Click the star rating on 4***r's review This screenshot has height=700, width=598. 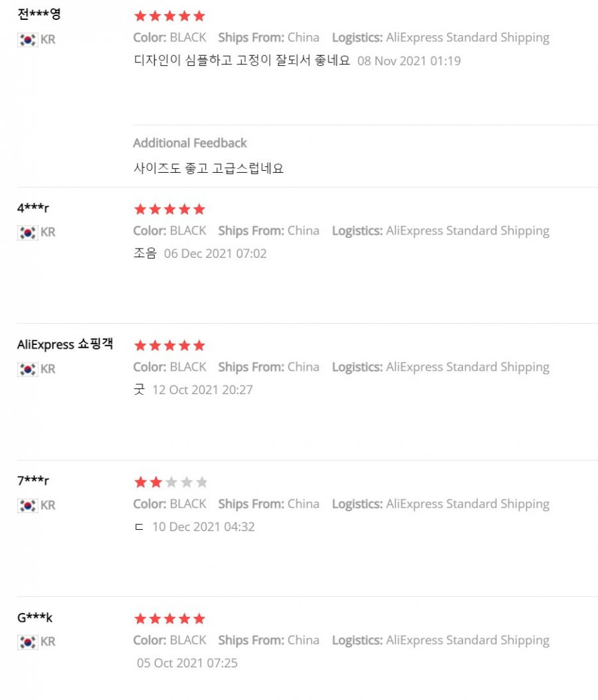click(169, 209)
